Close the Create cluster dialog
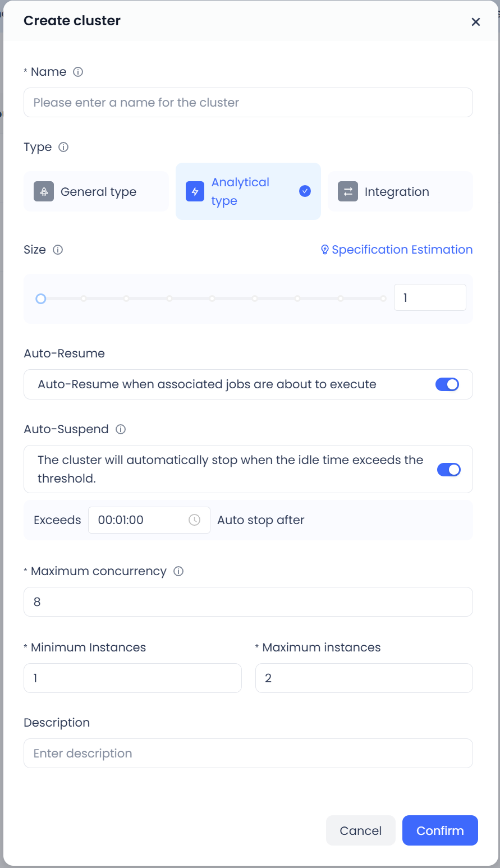Viewport: 500px width, 868px height. (475, 22)
